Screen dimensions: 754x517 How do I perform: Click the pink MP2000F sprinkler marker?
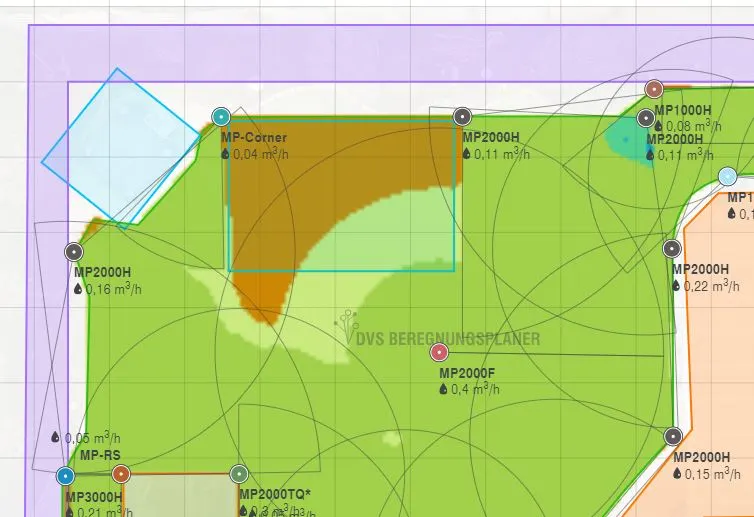[439, 353]
